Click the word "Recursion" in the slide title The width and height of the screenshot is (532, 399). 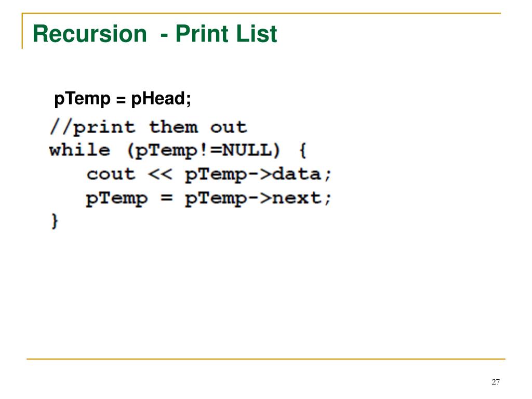click(89, 34)
